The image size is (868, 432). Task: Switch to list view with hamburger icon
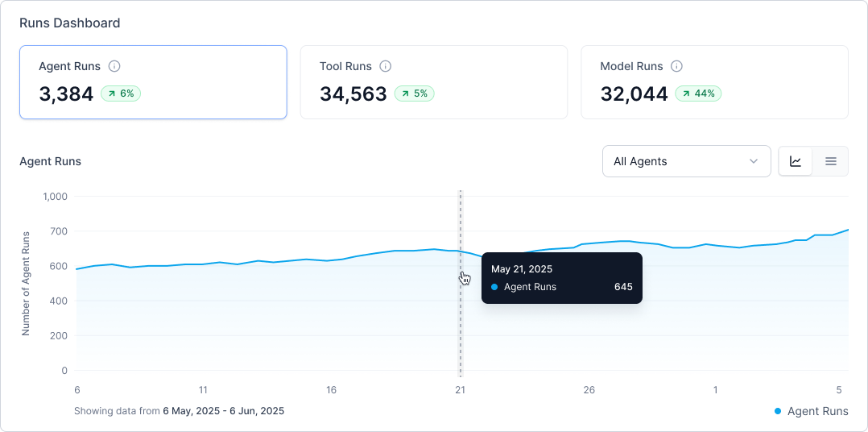tap(831, 161)
